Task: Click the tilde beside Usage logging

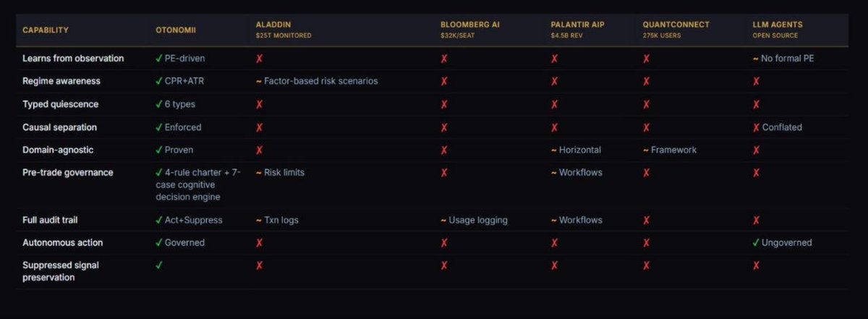Action: 443,220
